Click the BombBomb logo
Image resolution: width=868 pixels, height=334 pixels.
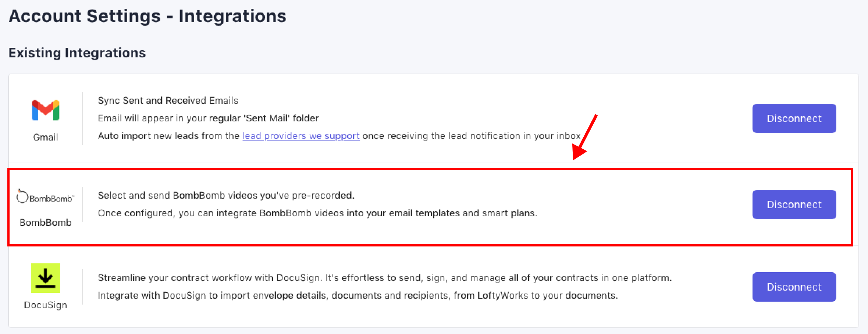pyautogui.click(x=46, y=197)
